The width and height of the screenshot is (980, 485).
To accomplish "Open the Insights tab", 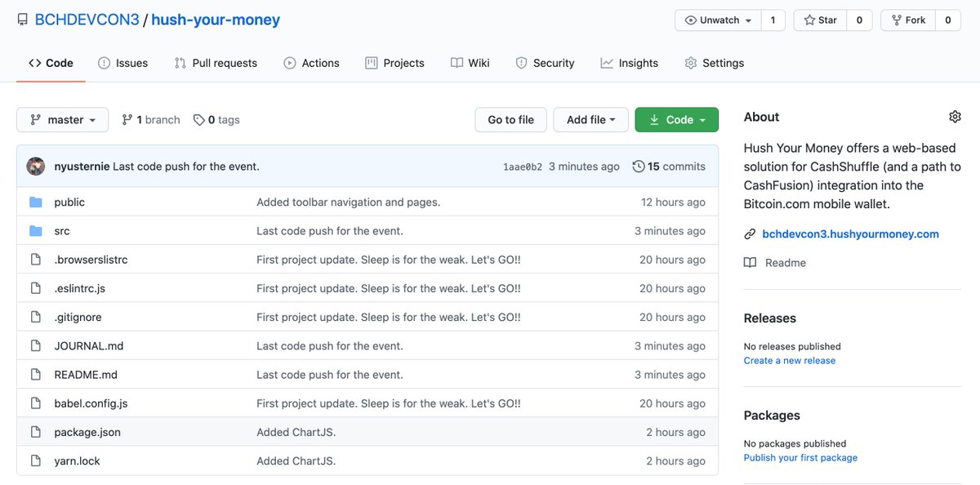I will click(x=630, y=63).
